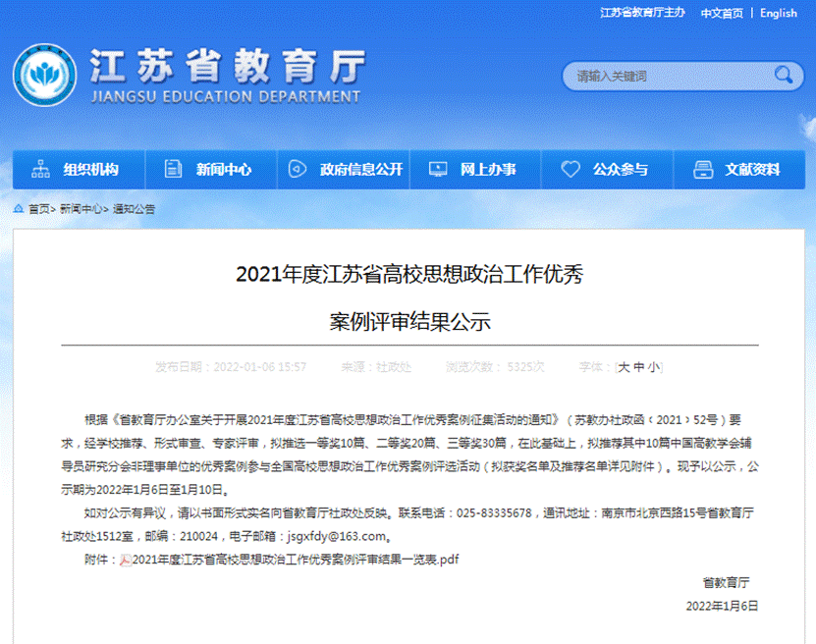Open the 组织机构 navigation menu

click(90, 169)
